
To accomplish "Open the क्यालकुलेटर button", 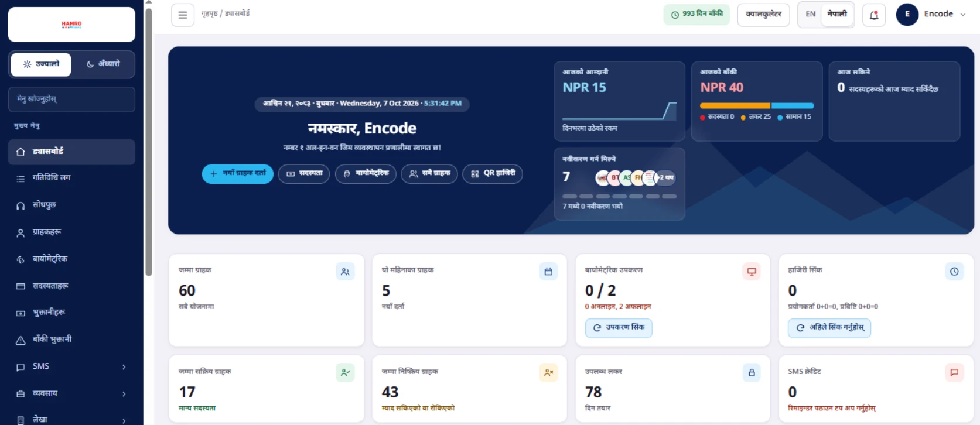I will [x=764, y=15].
